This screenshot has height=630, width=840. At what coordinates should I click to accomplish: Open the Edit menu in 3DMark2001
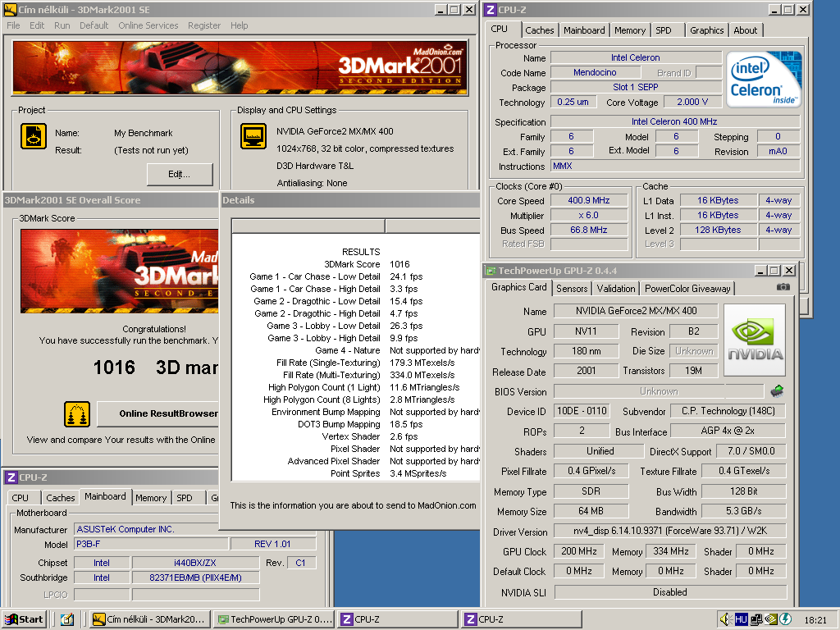point(37,25)
